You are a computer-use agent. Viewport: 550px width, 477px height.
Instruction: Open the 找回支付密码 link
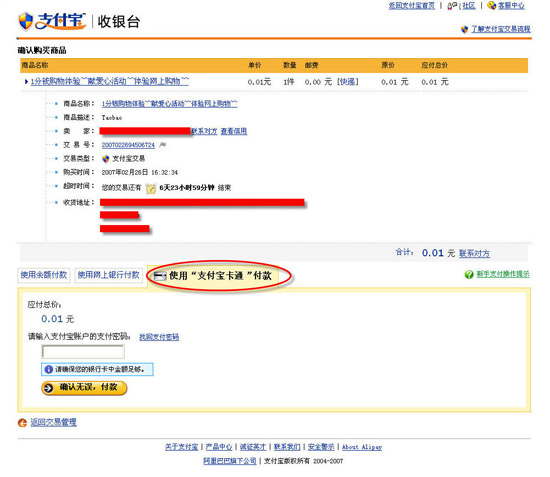(x=159, y=337)
